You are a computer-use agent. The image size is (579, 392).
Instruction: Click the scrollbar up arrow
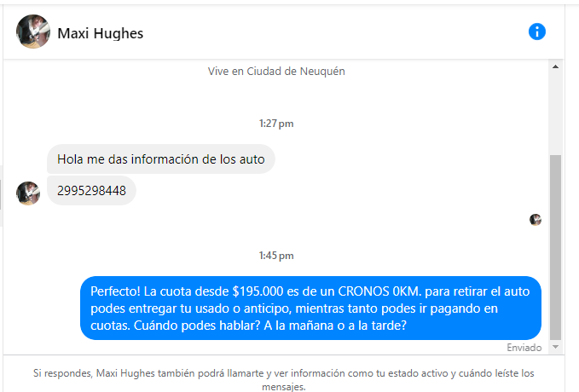(x=555, y=66)
